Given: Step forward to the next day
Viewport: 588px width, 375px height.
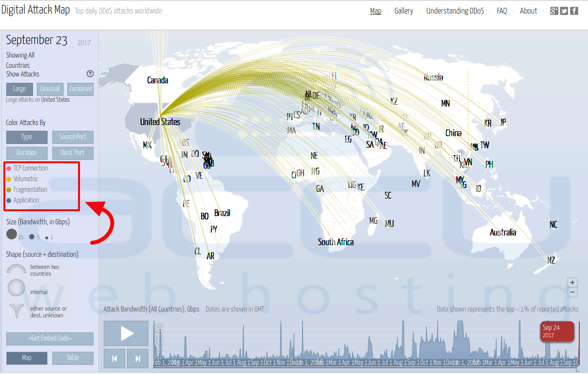Looking at the screenshot, I should click(138, 359).
